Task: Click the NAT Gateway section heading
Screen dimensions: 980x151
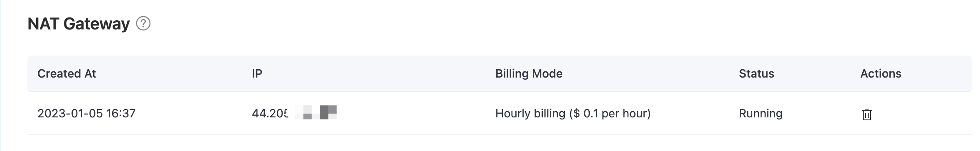Action: [79, 24]
